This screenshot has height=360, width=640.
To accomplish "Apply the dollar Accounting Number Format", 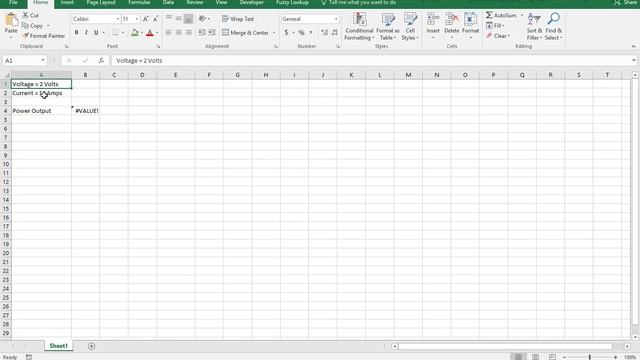I will pyautogui.click(x=286, y=32).
